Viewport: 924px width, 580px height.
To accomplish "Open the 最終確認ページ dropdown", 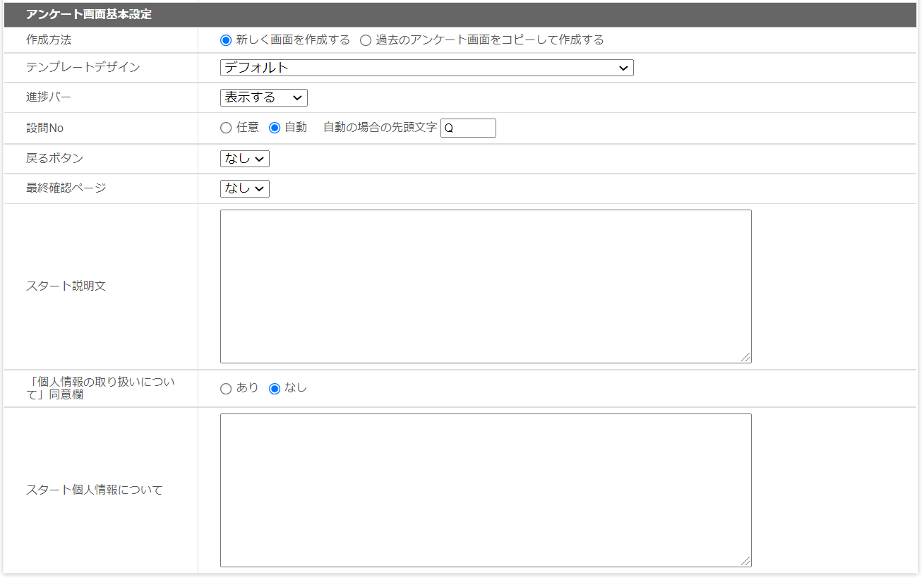I will [x=244, y=188].
